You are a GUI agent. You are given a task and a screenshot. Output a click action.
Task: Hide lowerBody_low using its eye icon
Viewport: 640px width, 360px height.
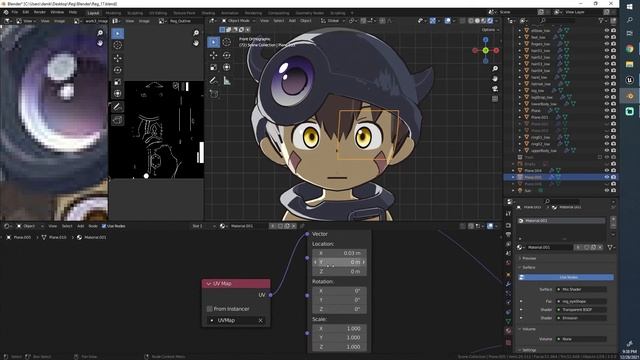(607, 104)
